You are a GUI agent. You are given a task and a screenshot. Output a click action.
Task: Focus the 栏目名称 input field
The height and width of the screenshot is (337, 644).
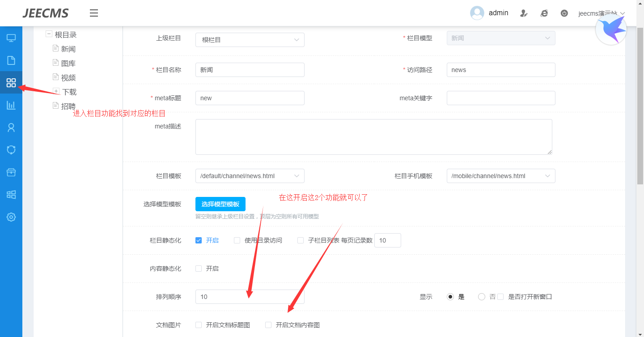pyautogui.click(x=250, y=70)
